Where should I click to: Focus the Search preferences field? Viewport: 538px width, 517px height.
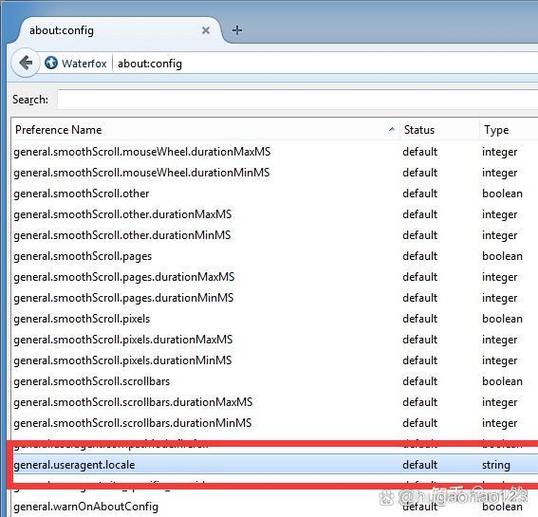(x=297, y=99)
